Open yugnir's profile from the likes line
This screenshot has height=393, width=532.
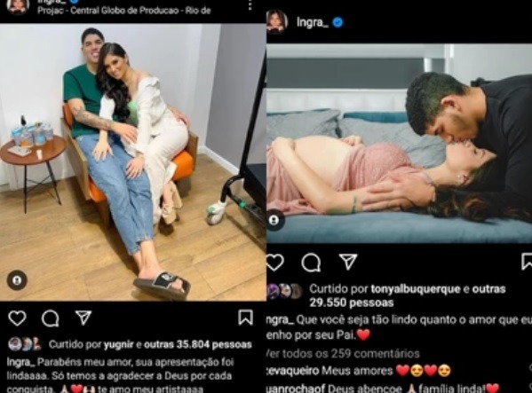point(118,344)
